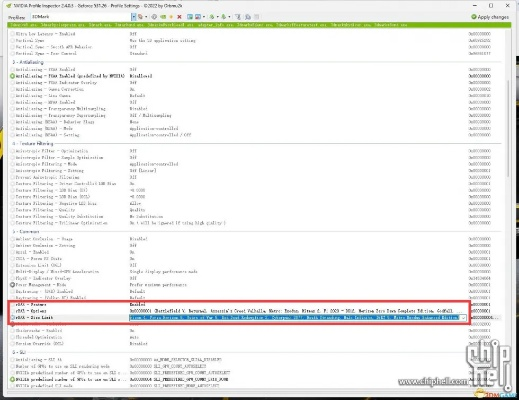This screenshot has width=519, height=400.
Task: Click the highlighted rBAR Size Limit value field
Action: coord(294,318)
